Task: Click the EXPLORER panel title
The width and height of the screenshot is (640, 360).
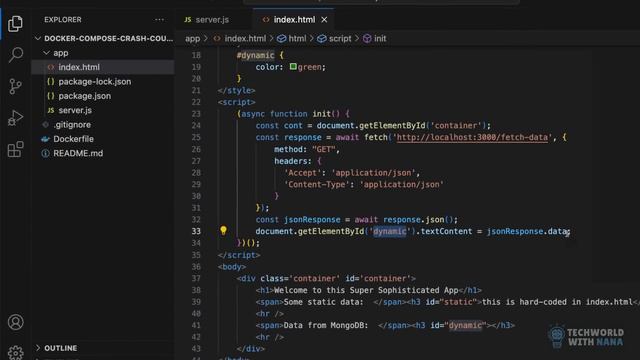Action: 63,20
